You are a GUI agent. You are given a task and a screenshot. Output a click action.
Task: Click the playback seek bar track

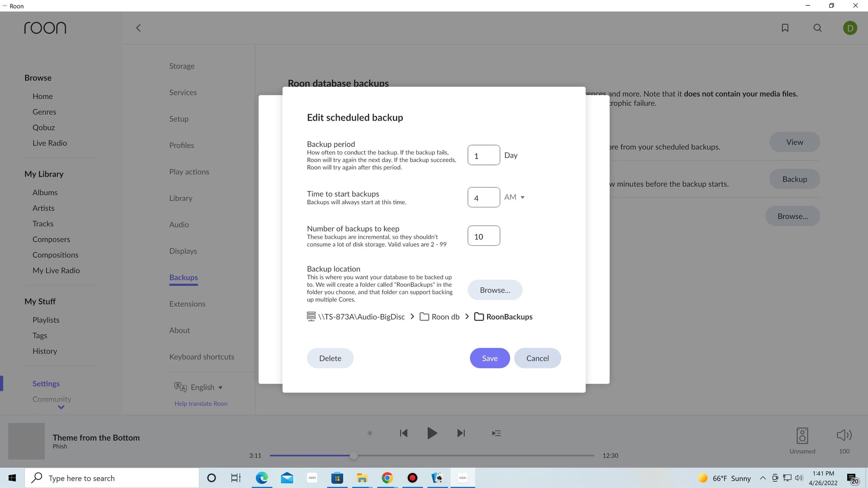[432, 455]
